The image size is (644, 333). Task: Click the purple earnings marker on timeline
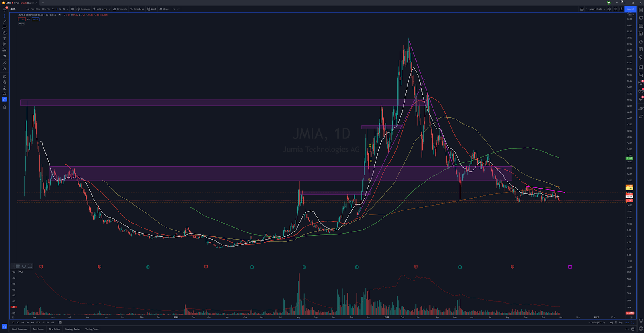coord(570,267)
